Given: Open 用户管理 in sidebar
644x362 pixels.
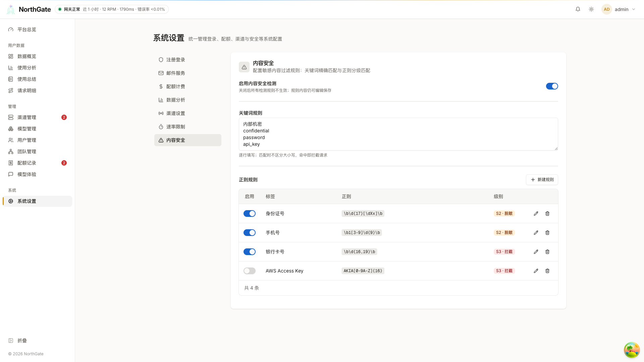Looking at the screenshot, I should coord(37,140).
